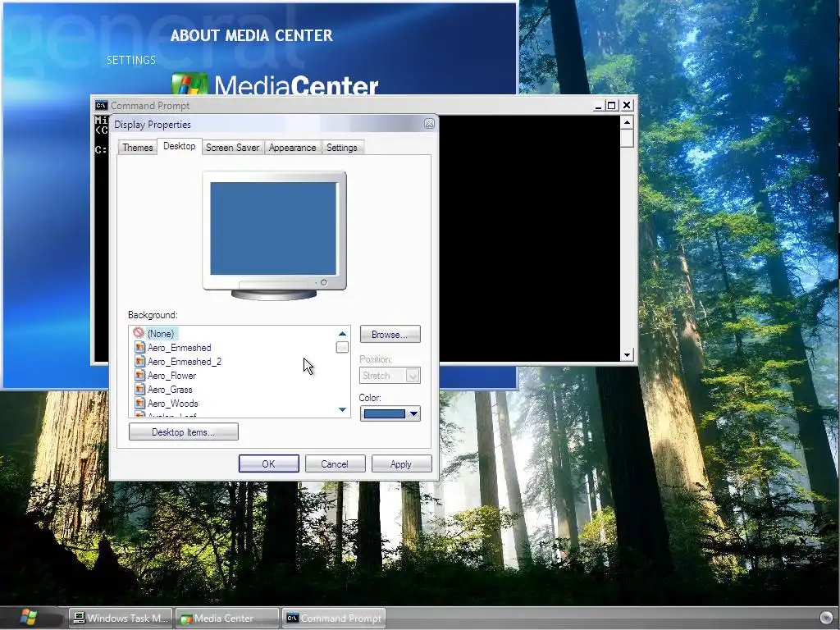The image size is (840, 630).
Task: Click Command Prompt scroll down arrow
Action: (628, 354)
